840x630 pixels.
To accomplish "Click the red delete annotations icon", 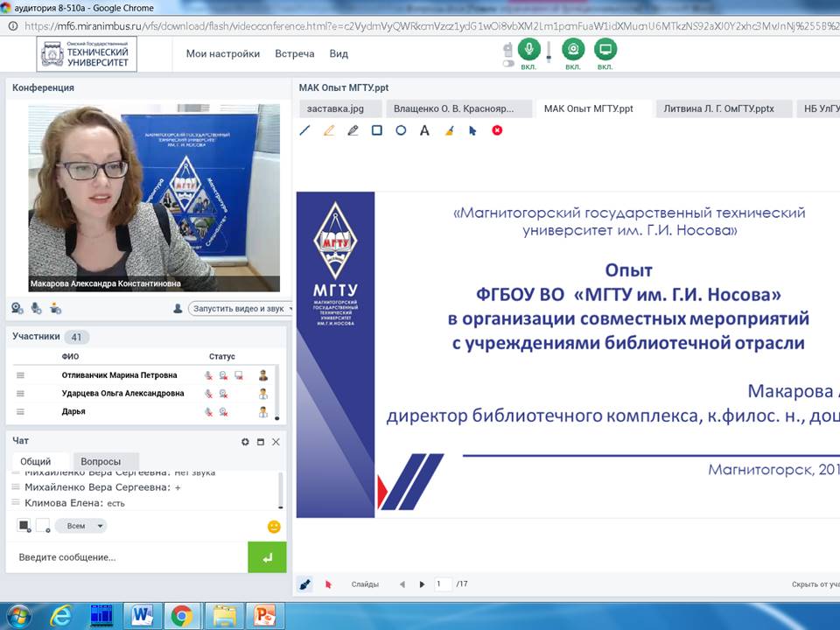I will click(497, 130).
